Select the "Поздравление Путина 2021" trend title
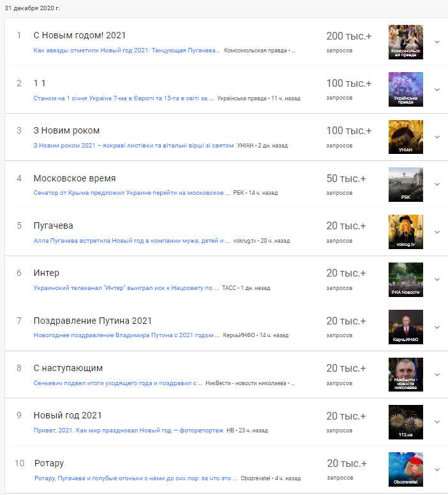This screenshot has height=495, width=448. pos(93,321)
